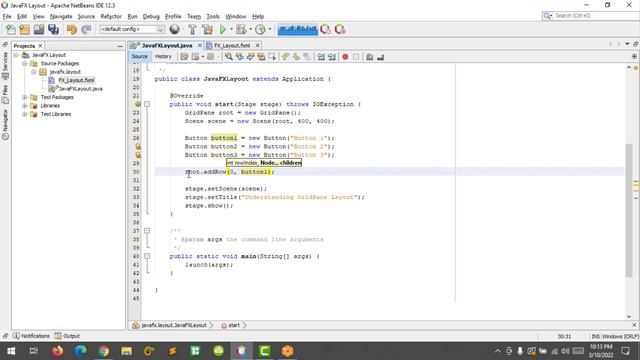Collapse the javafx.layout package node
Viewport: 640px width, 360px height.
point(33,72)
